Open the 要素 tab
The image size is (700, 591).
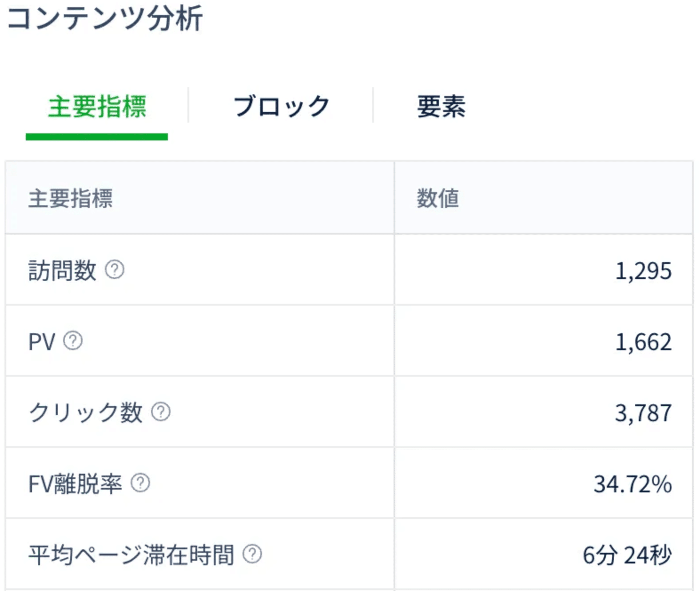441,107
